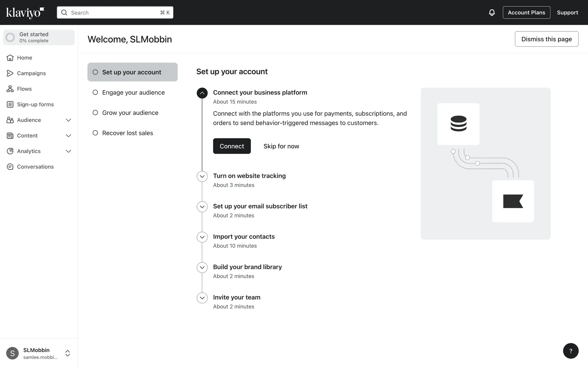Click the Flows sidebar icon
588x368 pixels.
pyautogui.click(x=10, y=89)
